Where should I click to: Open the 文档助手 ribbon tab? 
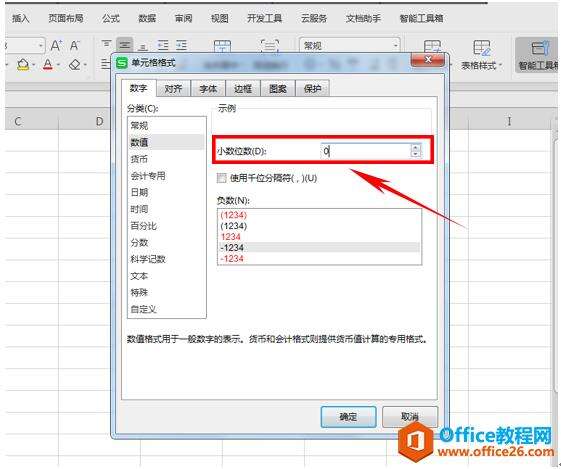(x=363, y=18)
